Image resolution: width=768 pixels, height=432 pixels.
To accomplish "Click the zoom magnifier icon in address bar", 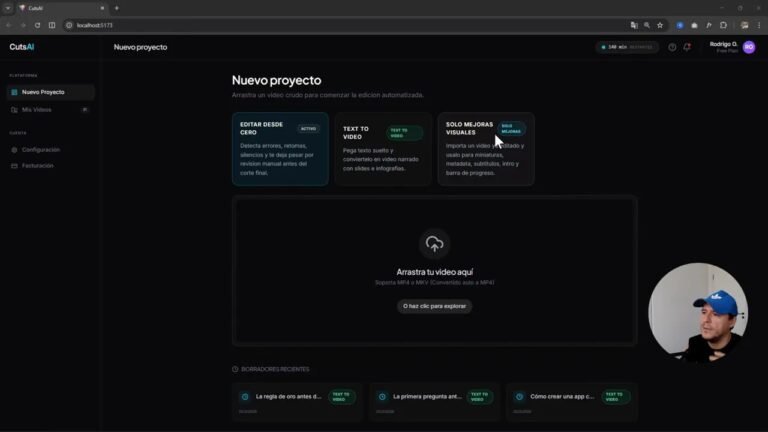I will (x=647, y=25).
